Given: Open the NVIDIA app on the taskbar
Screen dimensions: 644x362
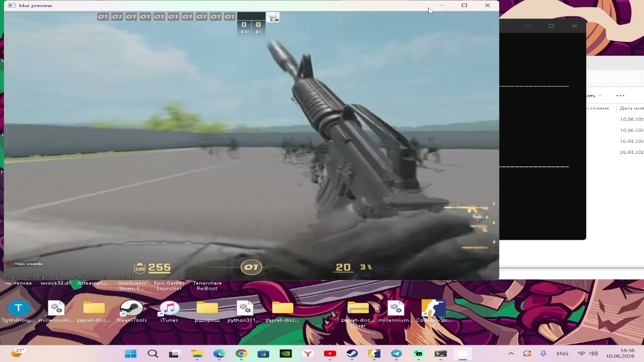Looking at the screenshot, I should pyautogui.click(x=285, y=354).
